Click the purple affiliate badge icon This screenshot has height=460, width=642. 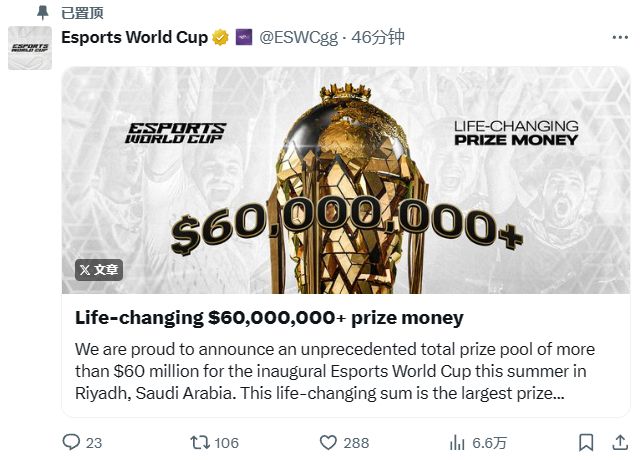click(244, 38)
